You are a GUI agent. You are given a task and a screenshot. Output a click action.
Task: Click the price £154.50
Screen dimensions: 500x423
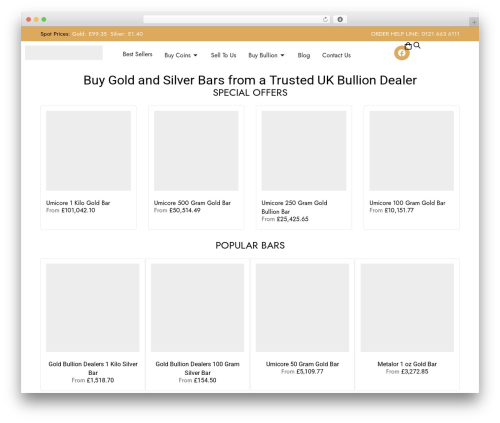[205, 380]
